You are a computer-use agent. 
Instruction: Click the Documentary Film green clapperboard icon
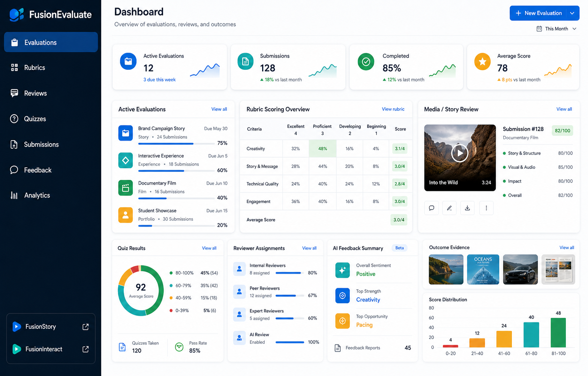coord(126,188)
